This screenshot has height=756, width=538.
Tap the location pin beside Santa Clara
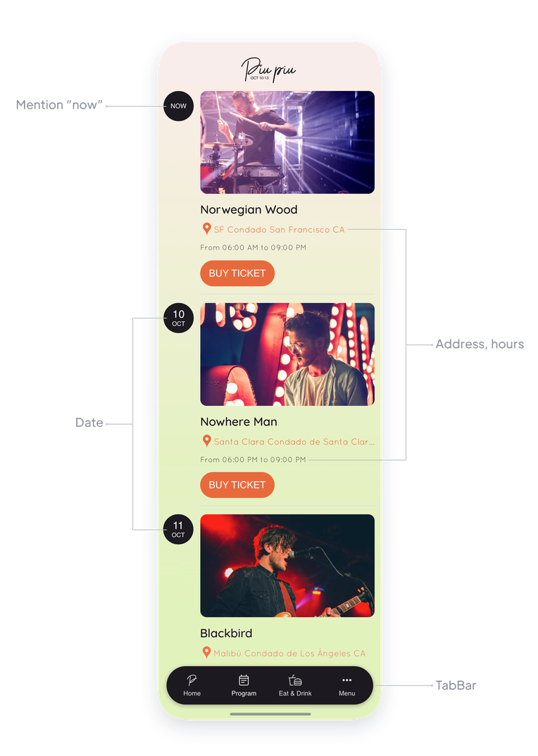207,440
